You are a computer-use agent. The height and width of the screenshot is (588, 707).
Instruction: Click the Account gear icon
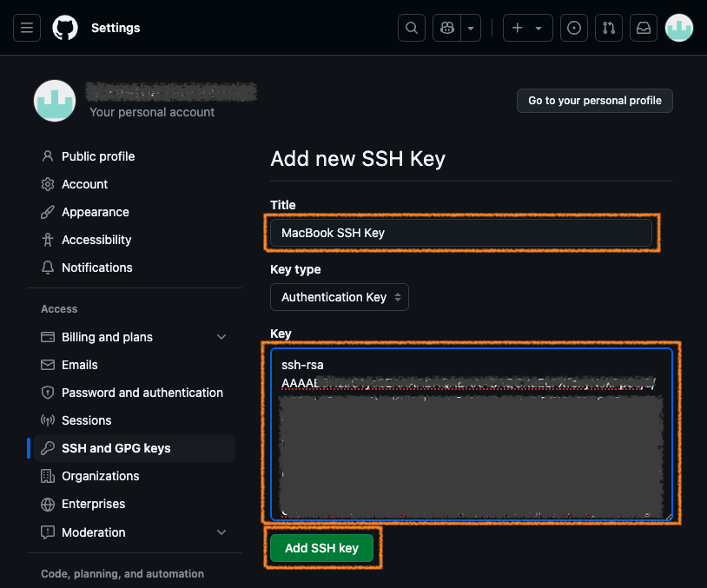click(48, 184)
